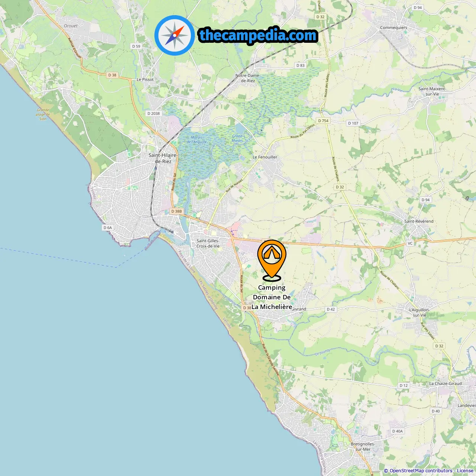The width and height of the screenshot is (476, 476).
Task: Open the OpenStreetMap contributors link
Action: (421, 470)
